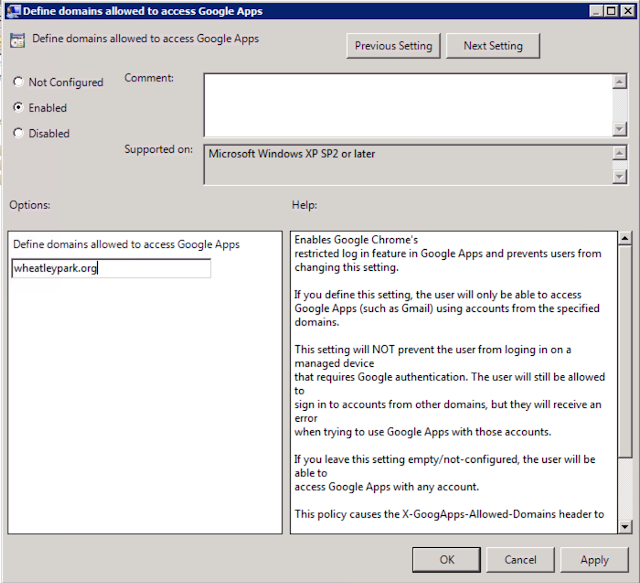Screen dimensions: 640x583
Task: Click the Supported on scroll-up arrow
Action: click(620, 154)
